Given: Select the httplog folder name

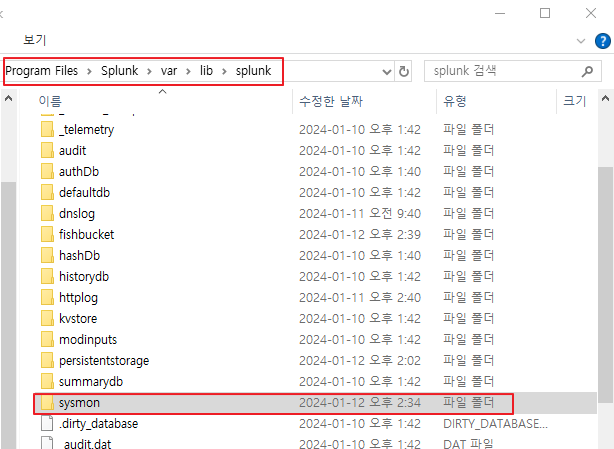Looking at the screenshot, I should [78, 298].
